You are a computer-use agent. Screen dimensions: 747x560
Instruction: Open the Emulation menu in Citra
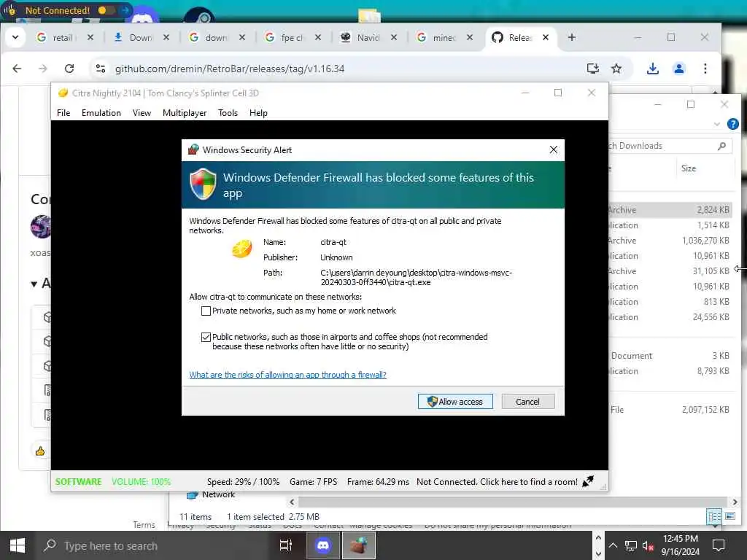(x=101, y=113)
